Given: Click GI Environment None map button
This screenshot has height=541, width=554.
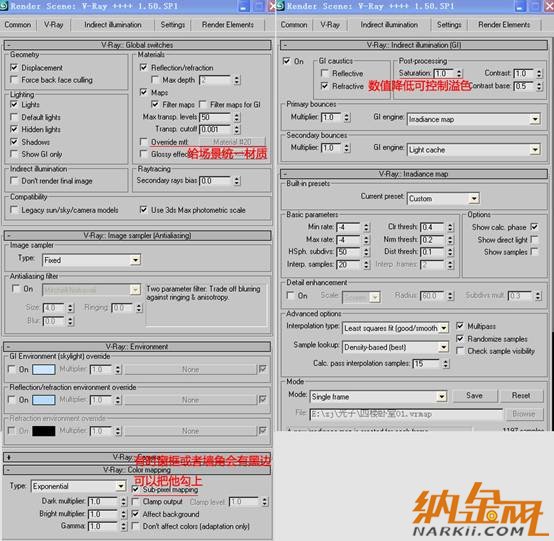Looking at the screenshot, I should click(190, 369).
